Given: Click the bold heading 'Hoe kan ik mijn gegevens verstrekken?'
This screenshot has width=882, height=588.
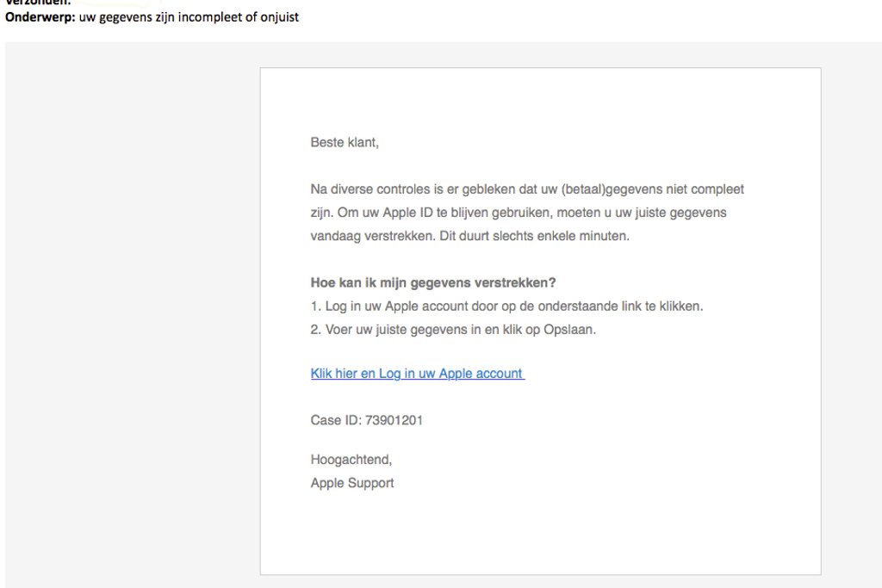Looking at the screenshot, I should [433, 282].
